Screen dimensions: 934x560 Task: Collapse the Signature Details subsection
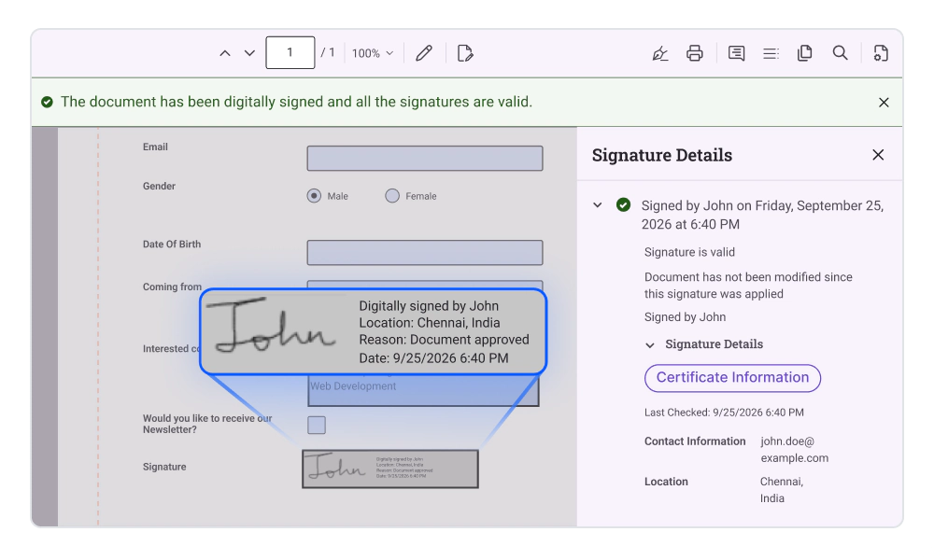point(650,345)
